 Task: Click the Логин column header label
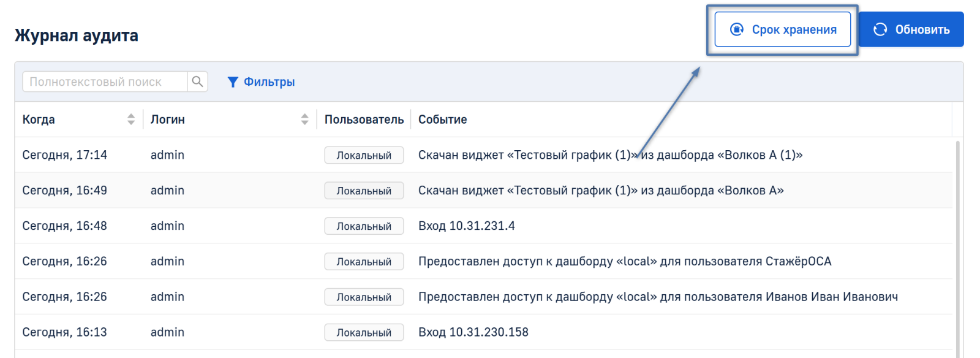(x=168, y=120)
